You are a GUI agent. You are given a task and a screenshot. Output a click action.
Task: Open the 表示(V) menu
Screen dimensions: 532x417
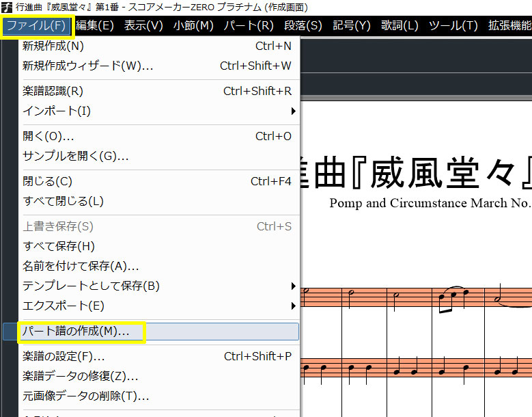point(143,26)
